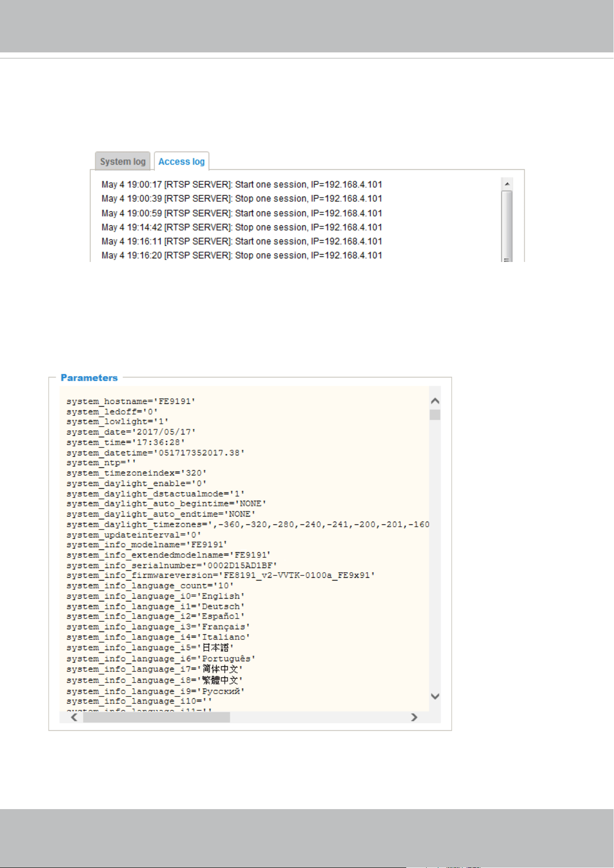The height and width of the screenshot is (868, 614).
Task: Click the system_info_firmwareversion line
Action: pyautogui.click(x=221, y=575)
